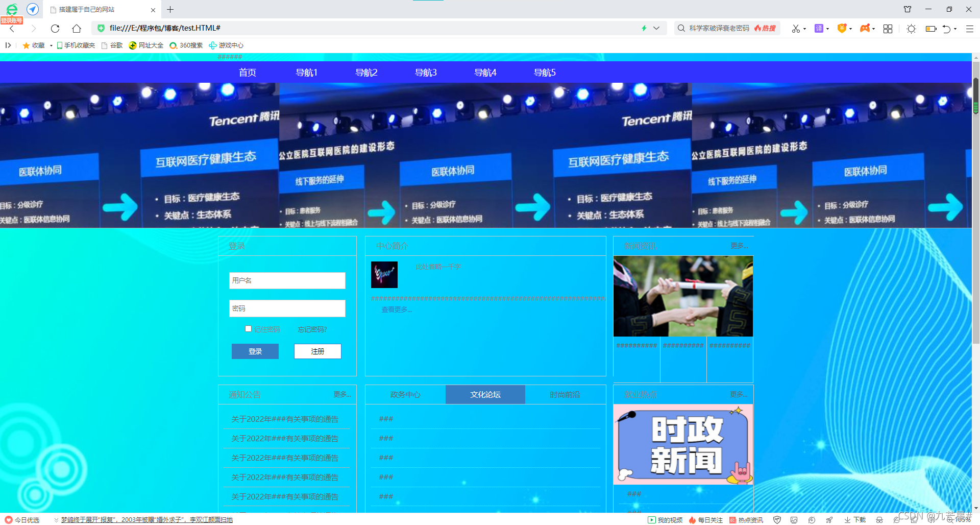Select 导航4 in navigation bar

click(x=485, y=73)
